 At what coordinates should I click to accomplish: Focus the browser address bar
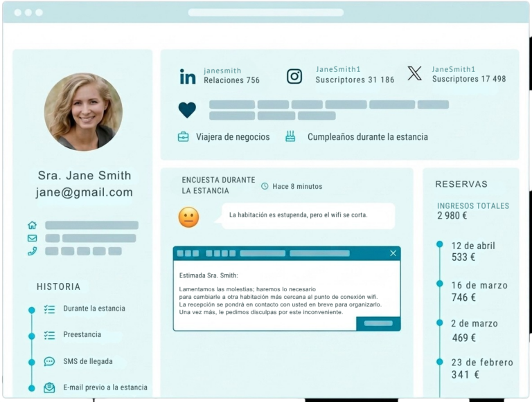(266, 12)
